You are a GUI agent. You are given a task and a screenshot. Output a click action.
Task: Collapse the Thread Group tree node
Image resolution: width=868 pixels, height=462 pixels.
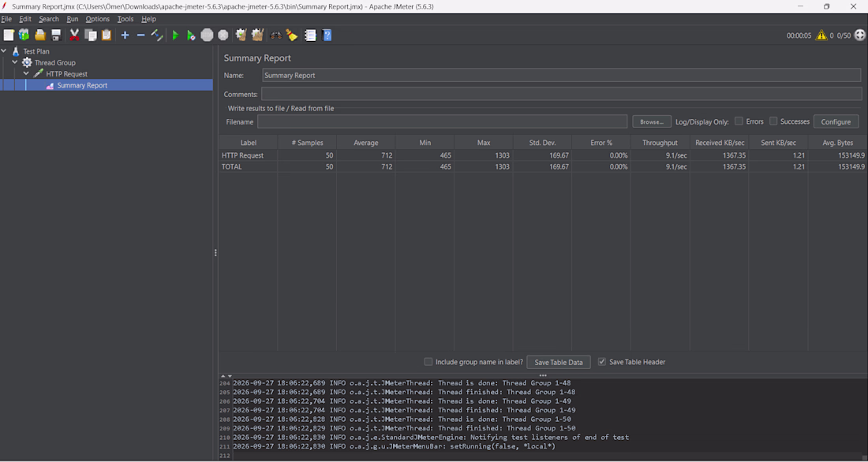click(x=15, y=62)
